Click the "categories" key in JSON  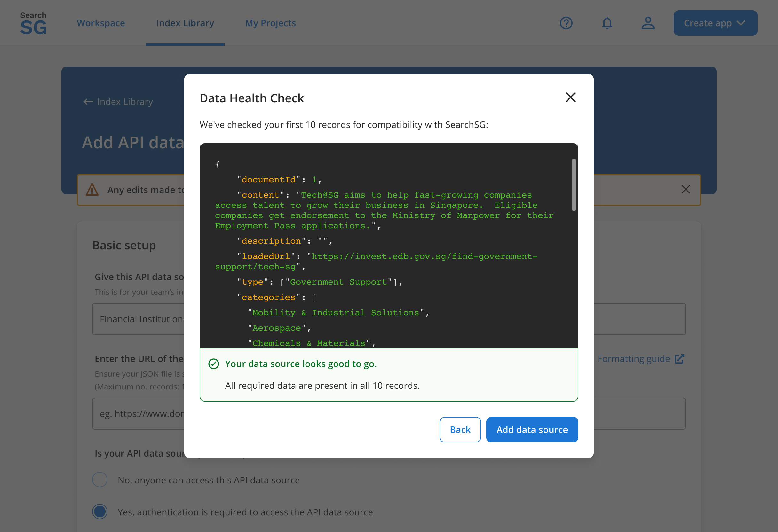coord(268,297)
